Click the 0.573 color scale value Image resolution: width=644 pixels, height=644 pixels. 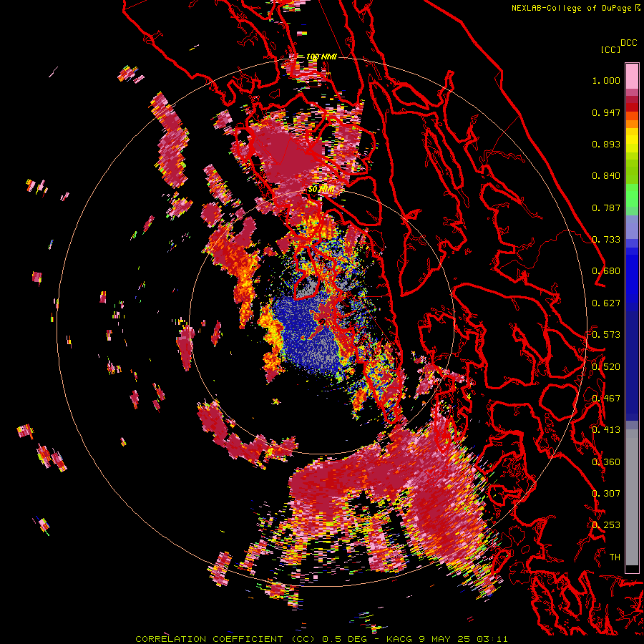(606, 335)
